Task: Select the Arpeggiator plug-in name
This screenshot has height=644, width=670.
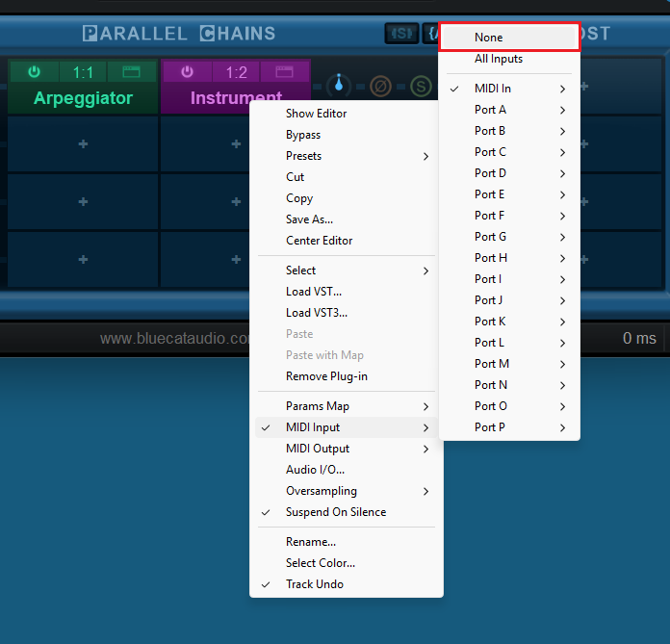Action: [x=83, y=98]
